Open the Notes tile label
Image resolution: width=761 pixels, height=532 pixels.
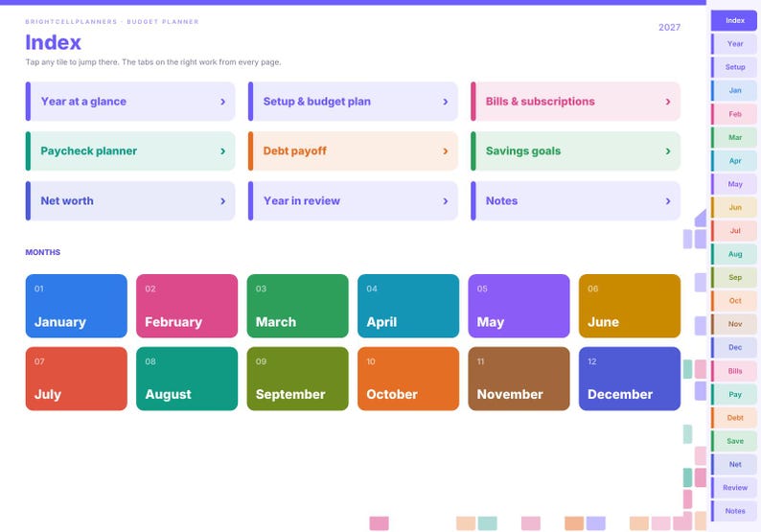click(501, 201)
